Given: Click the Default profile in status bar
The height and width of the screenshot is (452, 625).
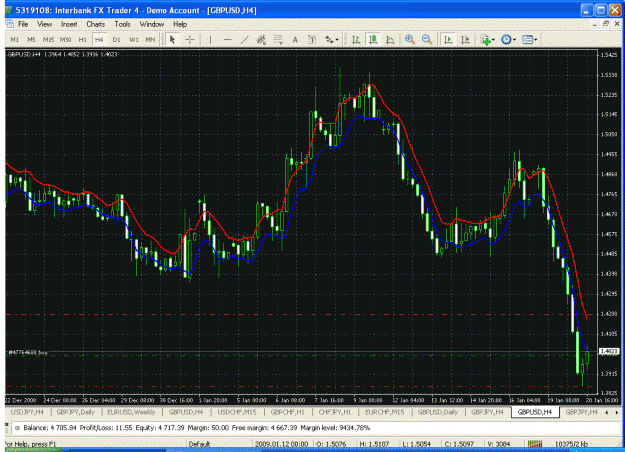Looking at the screenshot, I should pos(199,444).
